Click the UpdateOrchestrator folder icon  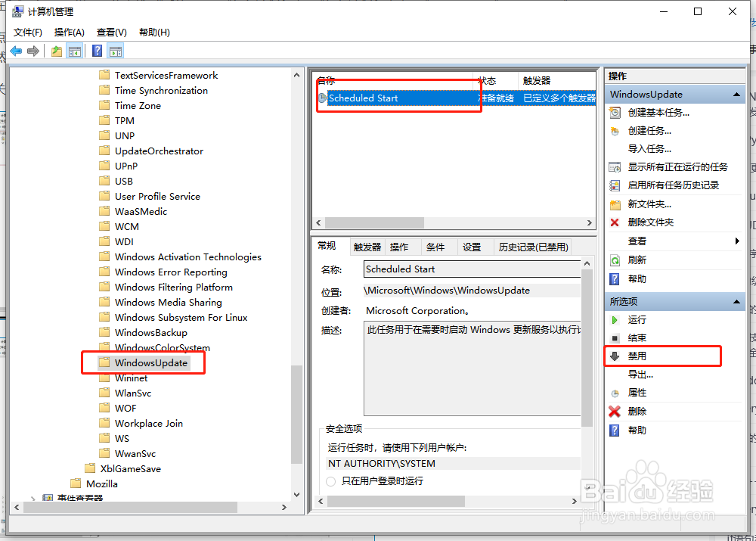pyautogui.click(x=104, y=151)
